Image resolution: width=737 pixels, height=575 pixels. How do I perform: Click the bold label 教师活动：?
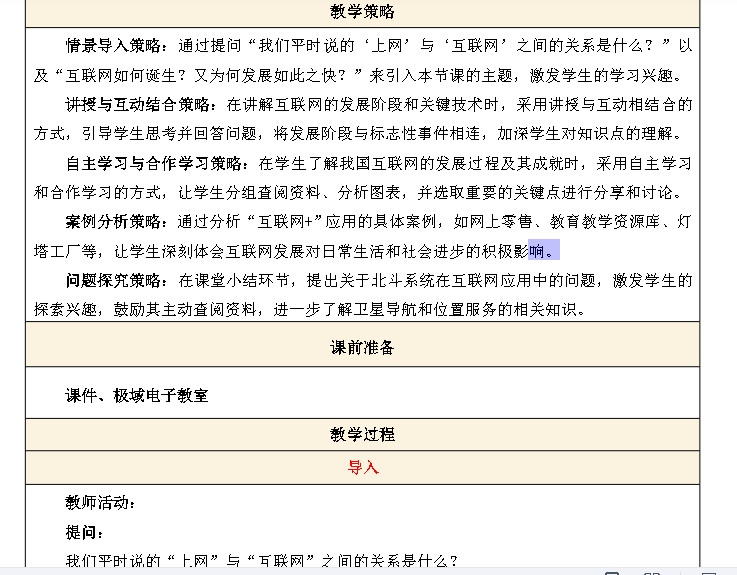[101, 503]
